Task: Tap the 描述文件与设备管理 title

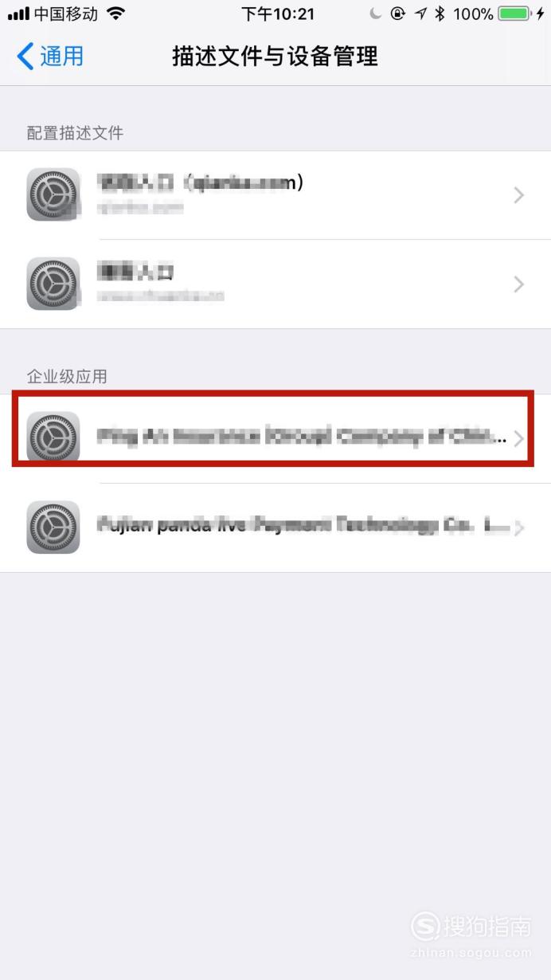Action: click(x=275, y=57)
